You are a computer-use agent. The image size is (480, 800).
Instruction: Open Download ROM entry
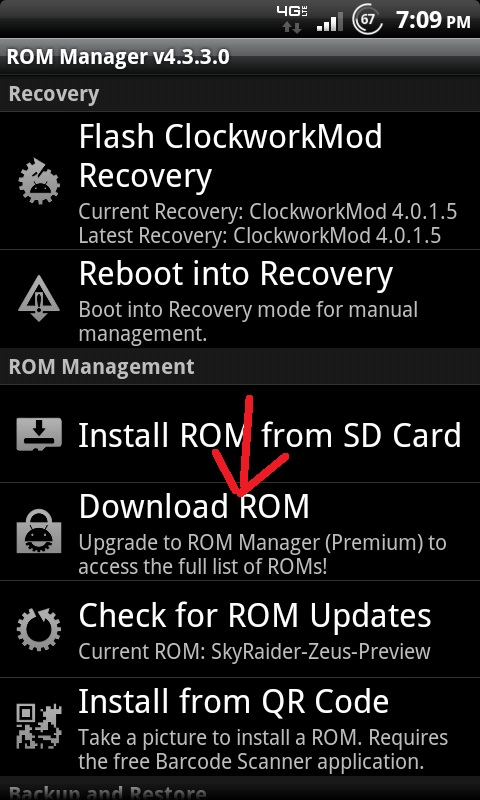[x=240, y=531]
